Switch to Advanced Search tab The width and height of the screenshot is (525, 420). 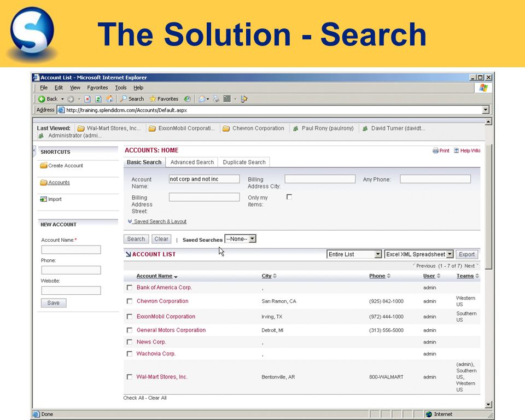192,162
